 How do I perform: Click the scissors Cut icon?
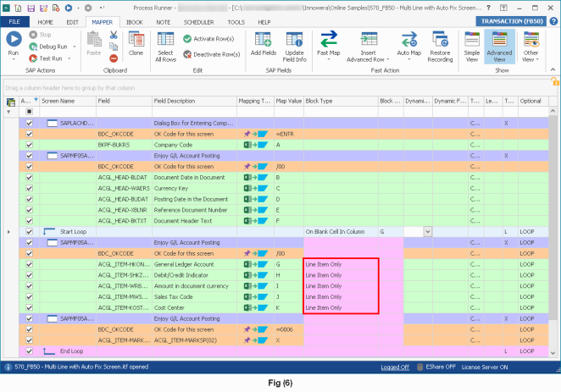pos(114,35)
